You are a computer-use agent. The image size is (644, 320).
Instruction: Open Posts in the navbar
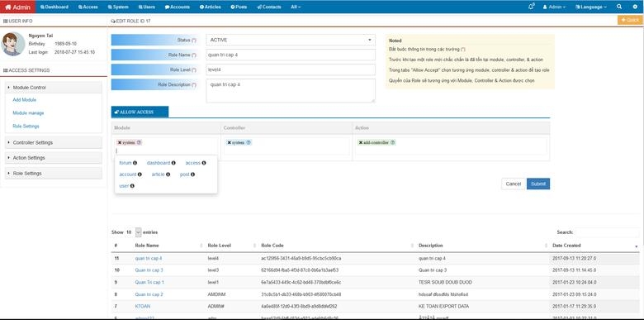point(239,7)
